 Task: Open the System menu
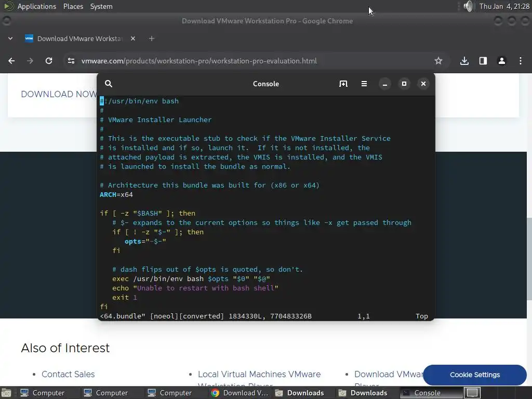point(101,6)
